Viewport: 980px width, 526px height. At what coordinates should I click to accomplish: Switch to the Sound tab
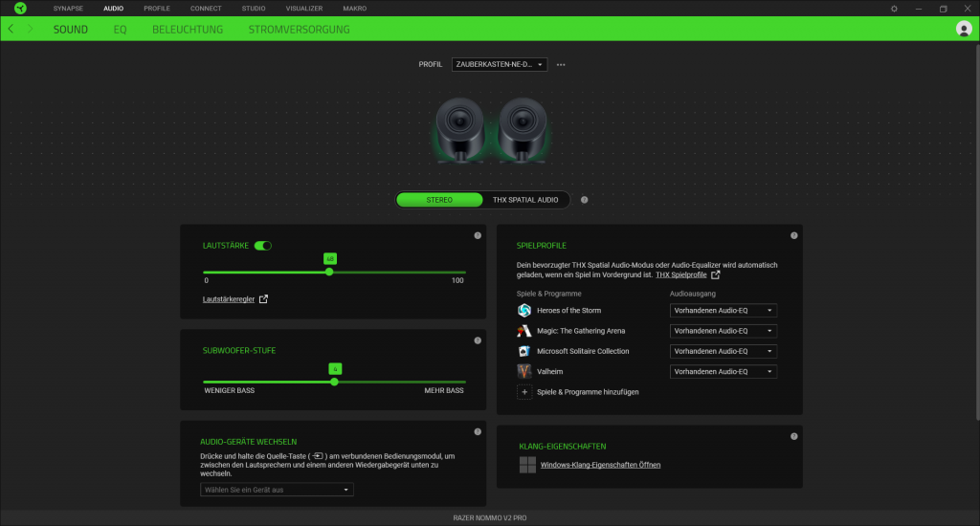(x=71, y=30)
